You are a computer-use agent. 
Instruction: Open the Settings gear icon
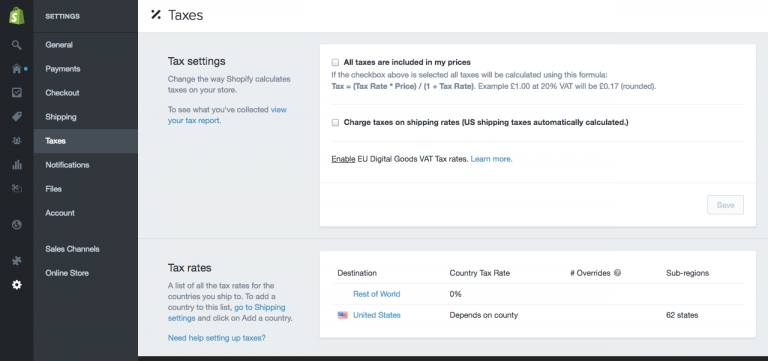click(17, 285)
